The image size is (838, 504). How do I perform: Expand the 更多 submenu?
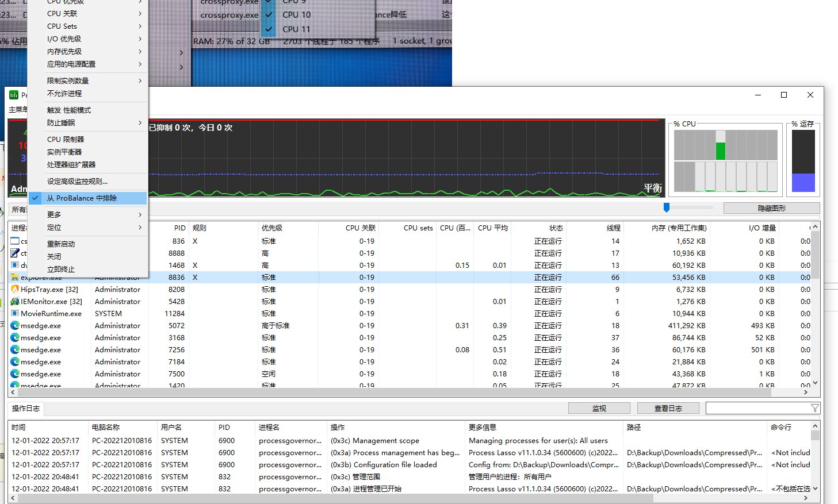coord(88,214)
